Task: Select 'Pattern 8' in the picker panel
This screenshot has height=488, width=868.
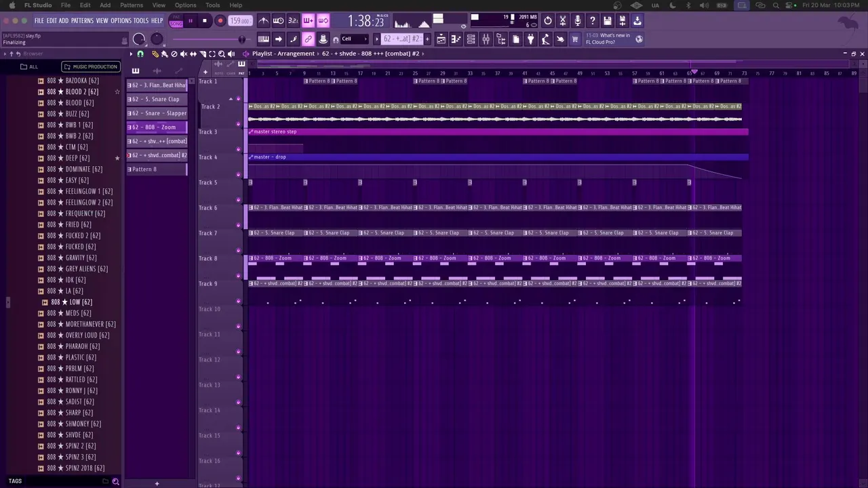Action: tap(157, 169)
